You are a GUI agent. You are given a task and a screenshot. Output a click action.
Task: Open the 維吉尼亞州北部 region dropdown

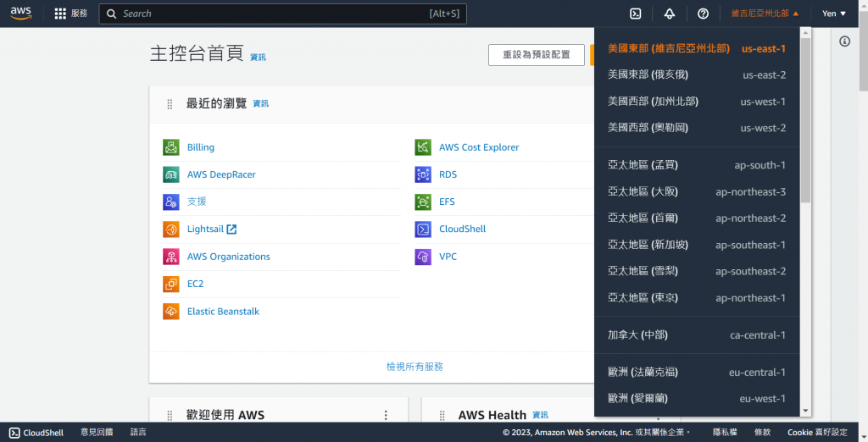coord(765,14)
